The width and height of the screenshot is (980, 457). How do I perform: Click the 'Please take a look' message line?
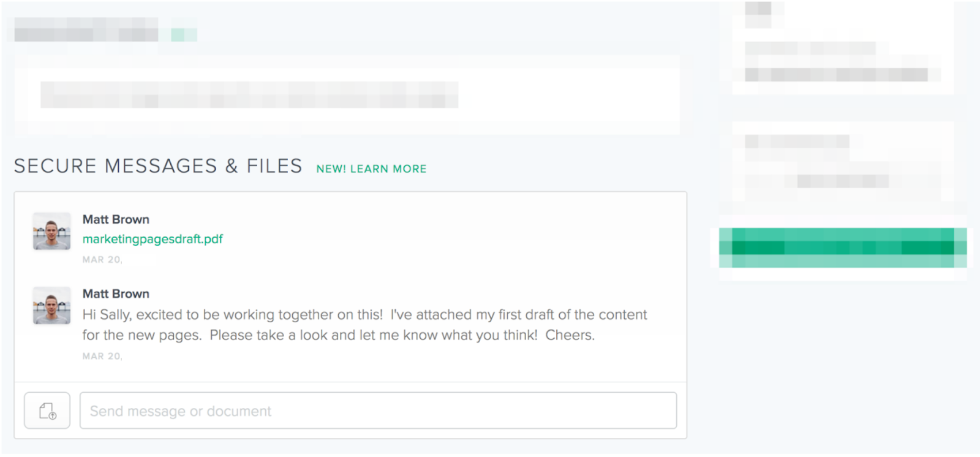(339, 335)
